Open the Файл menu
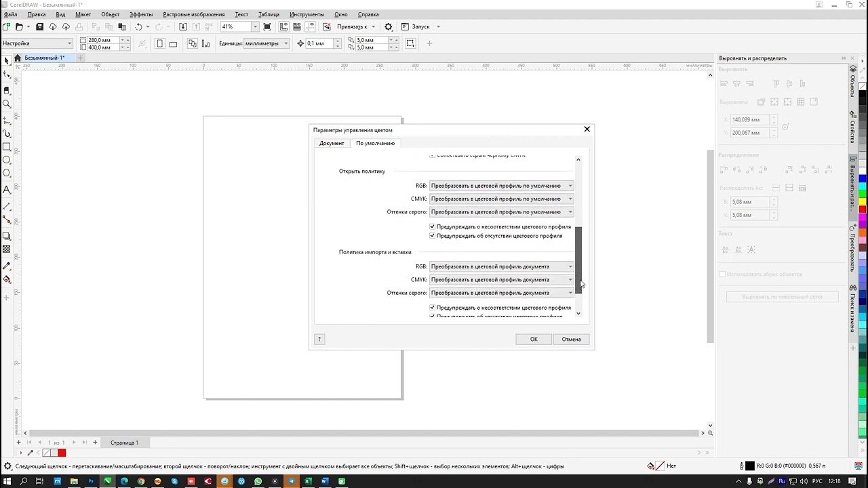 [10, 14]
